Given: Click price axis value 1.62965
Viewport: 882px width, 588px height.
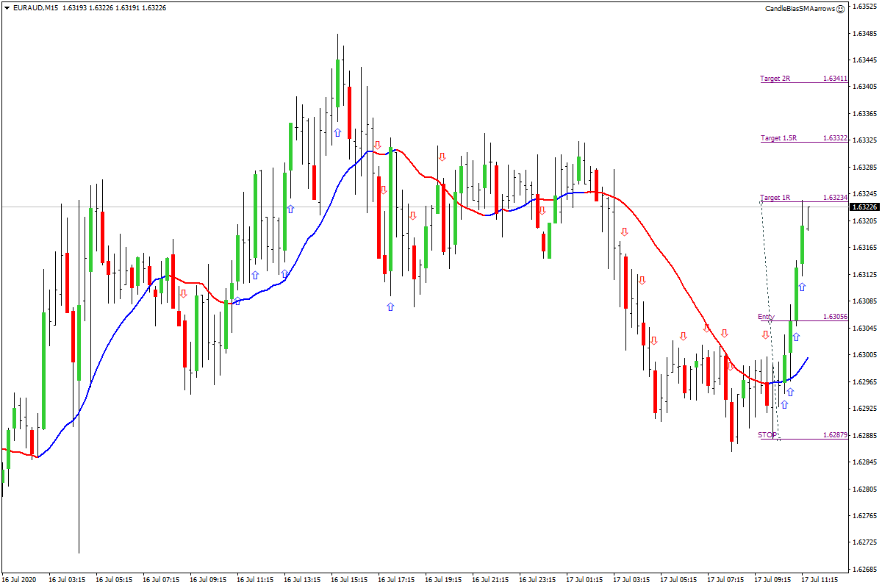Looking at the screenshot, I should 864,381.
